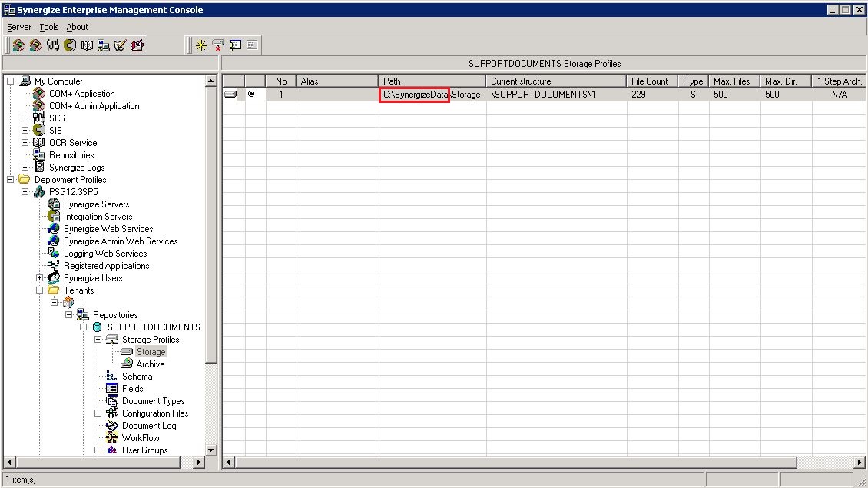Click the SCS toolbar icon
The width and height of the screenshot is (868, 488).
point(53,45)
